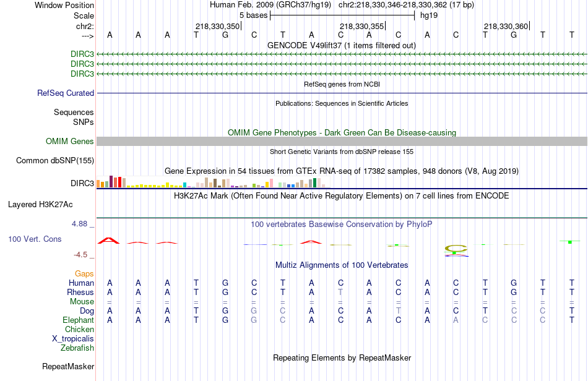Open the 'RefSeq genes from NCBI' track title
588x381 pixels.
tap(342, 84)
